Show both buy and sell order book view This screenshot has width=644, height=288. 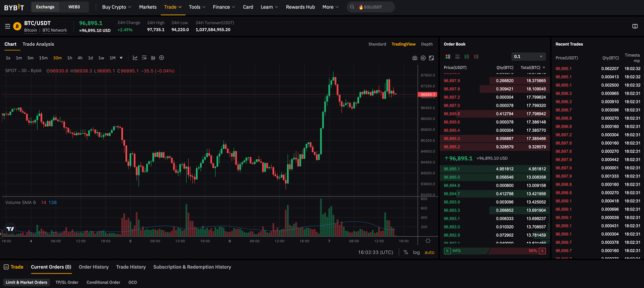click(x=448, y=56)
